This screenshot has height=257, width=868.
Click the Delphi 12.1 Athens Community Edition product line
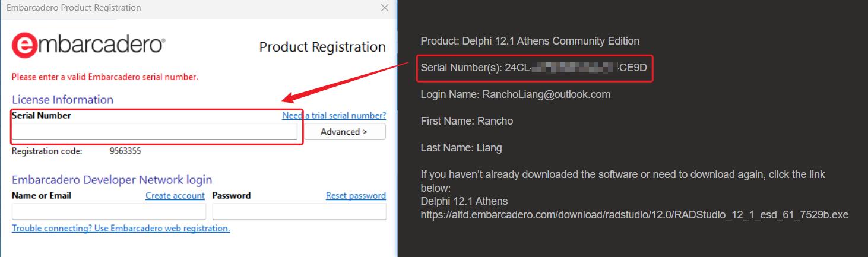[530, 41]
